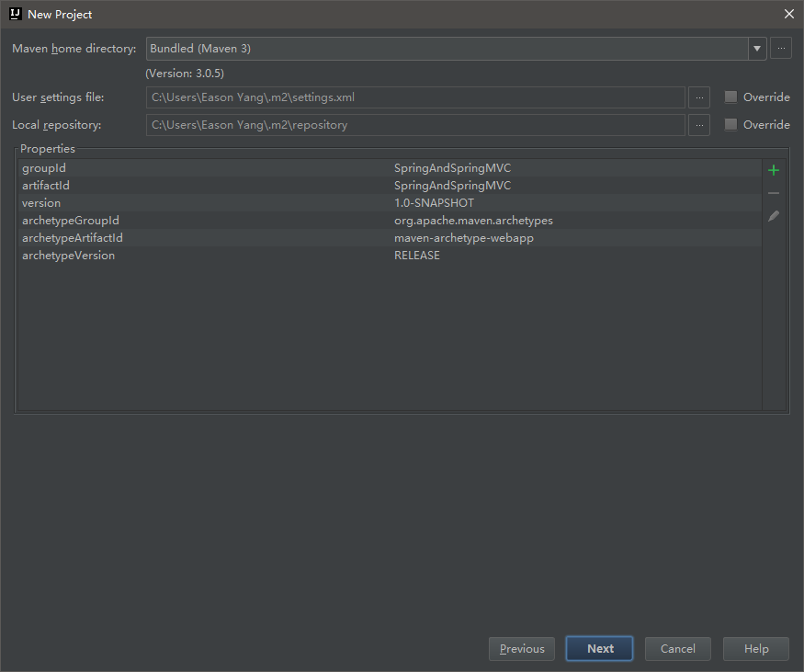Click the maven-archetype-webapp value
Image resolution: width=804 pixels, height=672 pixels.
coord(463,238)
